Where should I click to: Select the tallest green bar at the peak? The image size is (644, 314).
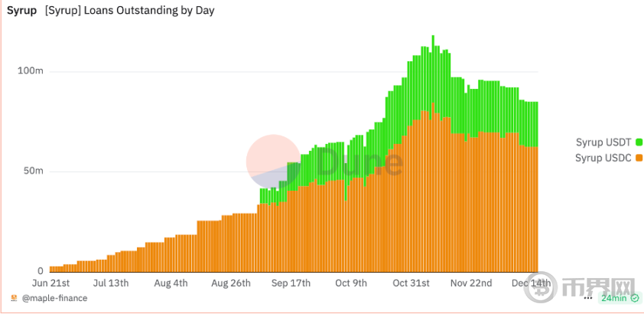pyautogui.click(x=433, y=69)
